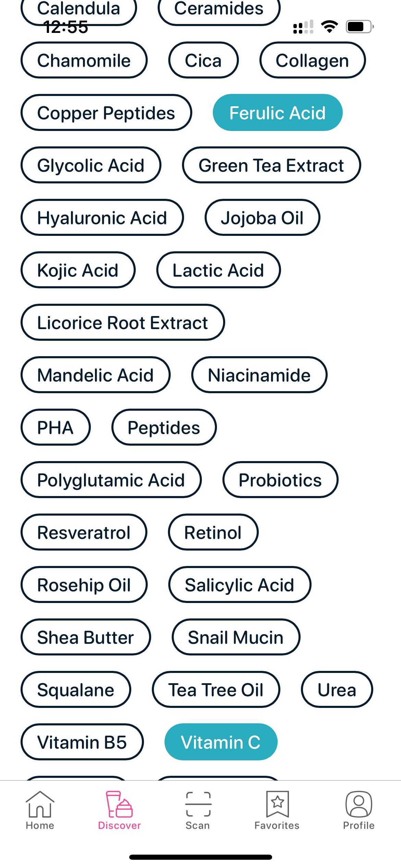
Task: Enable the Salicylic Acid filter
Action: pyautogui.click(x=240, y=585)
